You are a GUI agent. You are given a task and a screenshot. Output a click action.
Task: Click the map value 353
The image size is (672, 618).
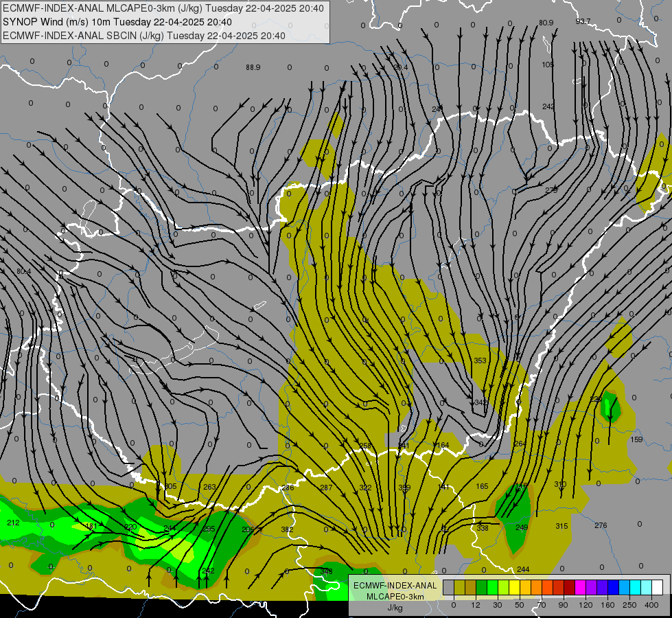point(480,360)
